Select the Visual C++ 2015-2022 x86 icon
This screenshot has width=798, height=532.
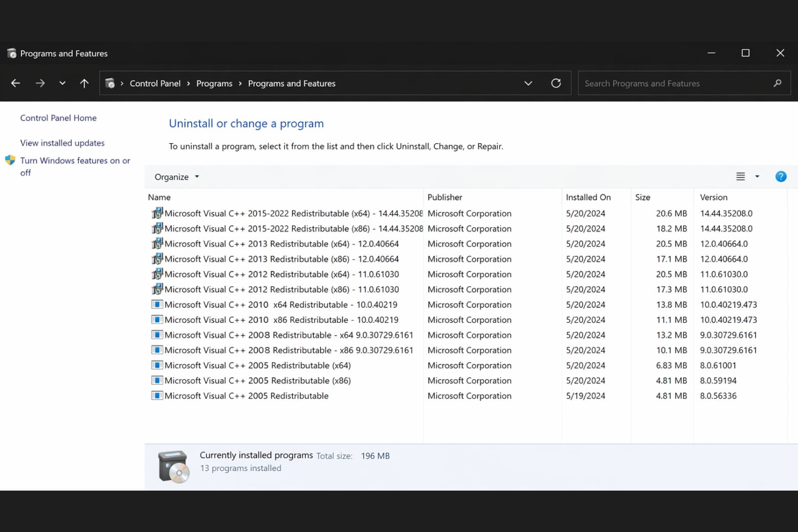click(x=157, y=228)
